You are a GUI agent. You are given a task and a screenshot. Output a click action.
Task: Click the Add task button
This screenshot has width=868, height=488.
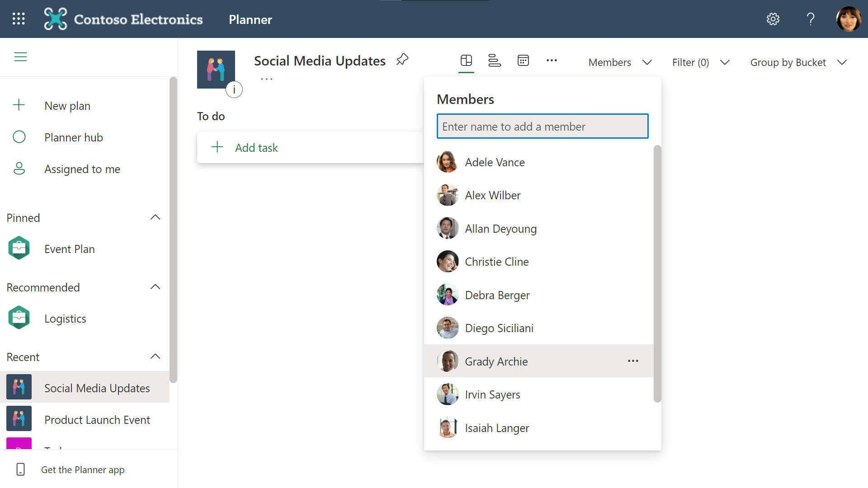[x=311, y=147]
